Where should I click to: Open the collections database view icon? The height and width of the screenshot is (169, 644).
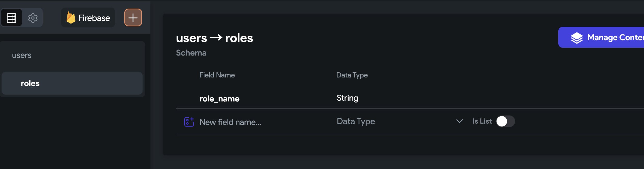coord(11,18)
